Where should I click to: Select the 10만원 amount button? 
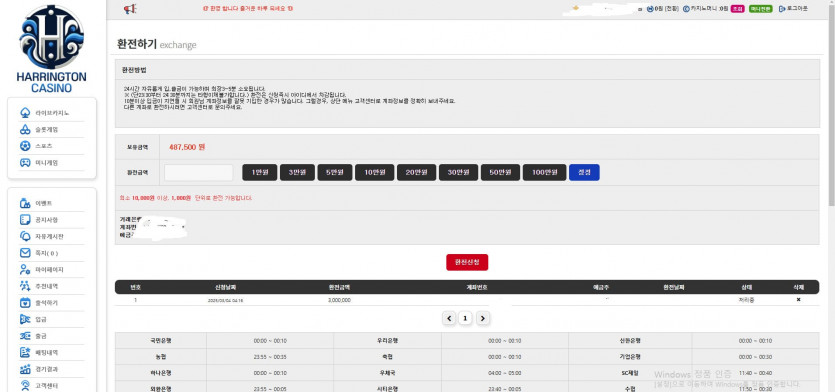374,173
